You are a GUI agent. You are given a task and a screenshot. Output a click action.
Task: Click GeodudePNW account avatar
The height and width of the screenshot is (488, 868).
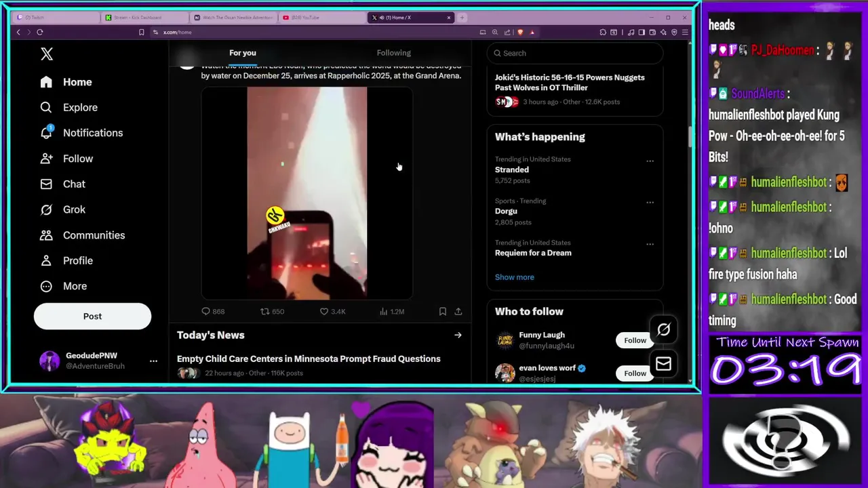[50, 361]
